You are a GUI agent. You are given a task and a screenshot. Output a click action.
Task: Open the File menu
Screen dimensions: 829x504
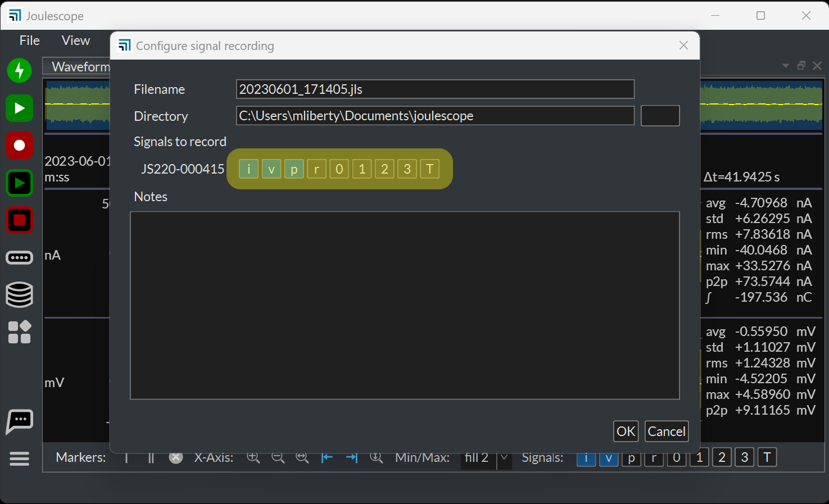[30, 40]
